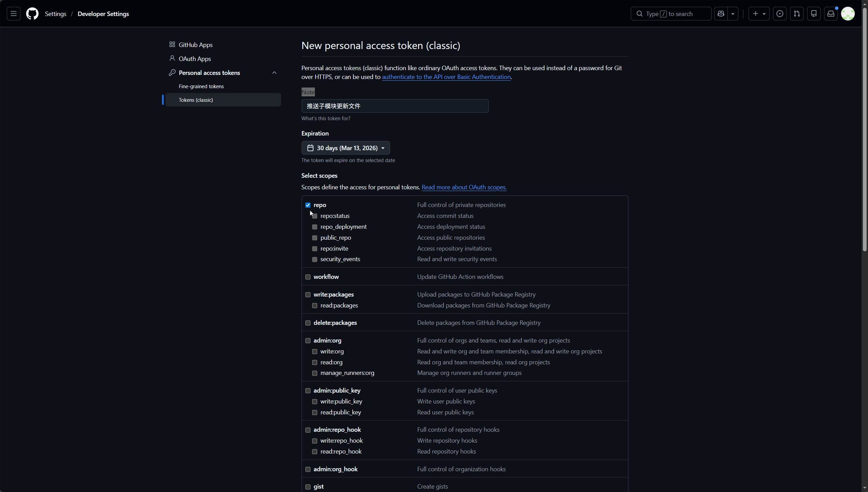Screen dimensions: 868x492
Task: Click the GitHub logo home icon
Action: [x=32, y=14]
